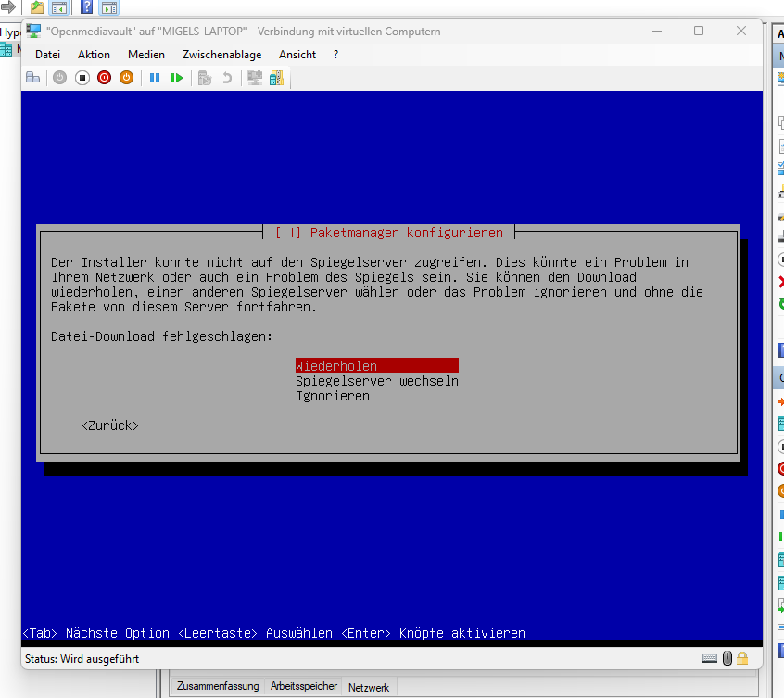
Task: Resume the VM with the green play icon
Action: tap(177, 78)
